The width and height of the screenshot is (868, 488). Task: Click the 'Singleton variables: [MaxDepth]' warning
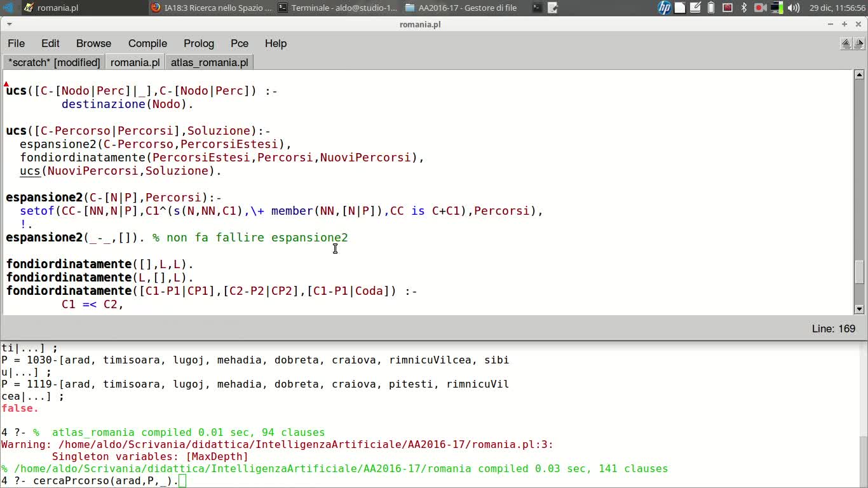click(150, 457)
